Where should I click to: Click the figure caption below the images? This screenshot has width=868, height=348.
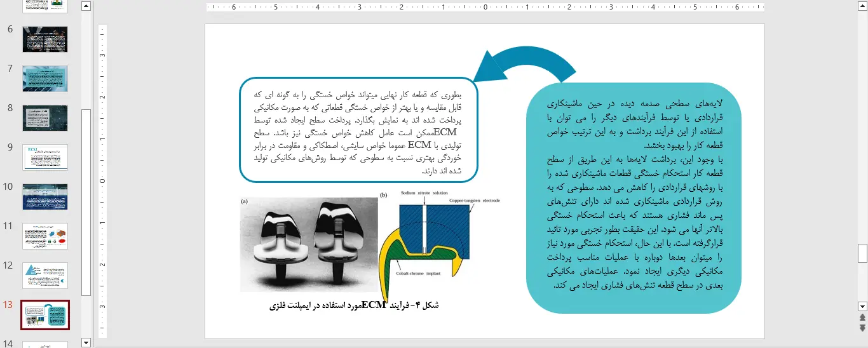tap(355, 305)
